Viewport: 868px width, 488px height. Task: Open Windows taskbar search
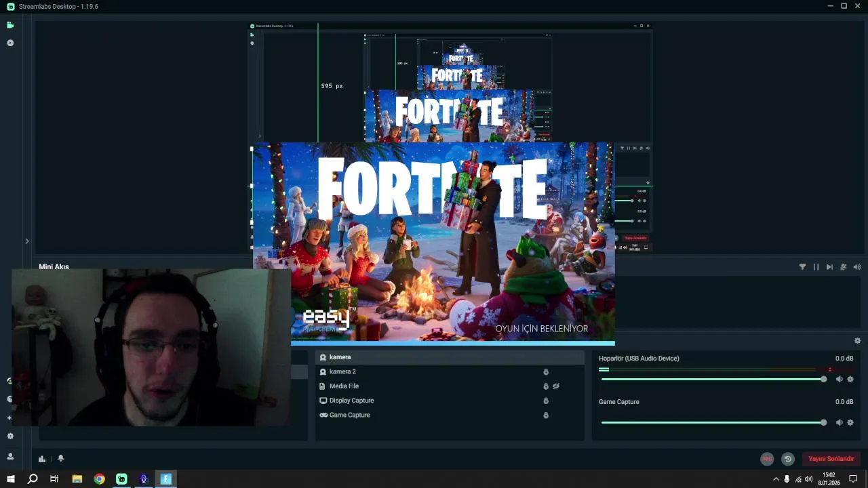33,479
